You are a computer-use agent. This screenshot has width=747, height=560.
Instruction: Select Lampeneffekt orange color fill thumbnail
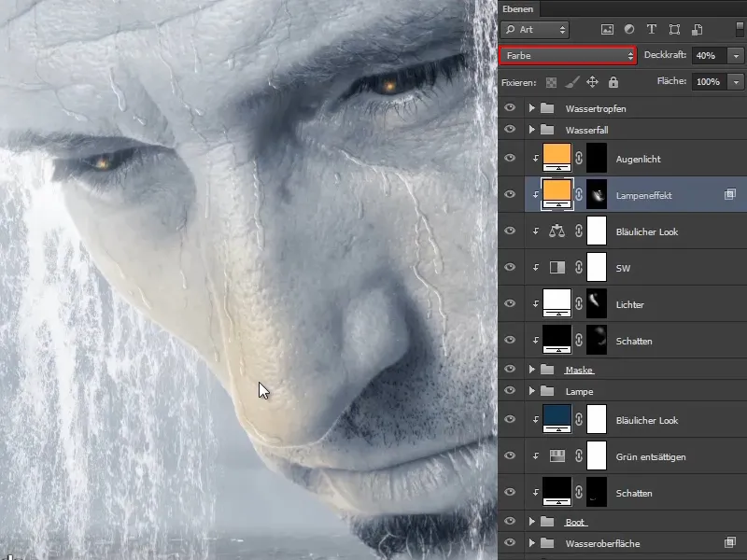pos(557,194)
